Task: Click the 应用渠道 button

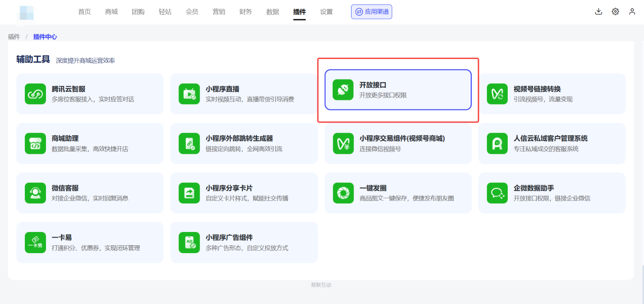Action: 371,12
